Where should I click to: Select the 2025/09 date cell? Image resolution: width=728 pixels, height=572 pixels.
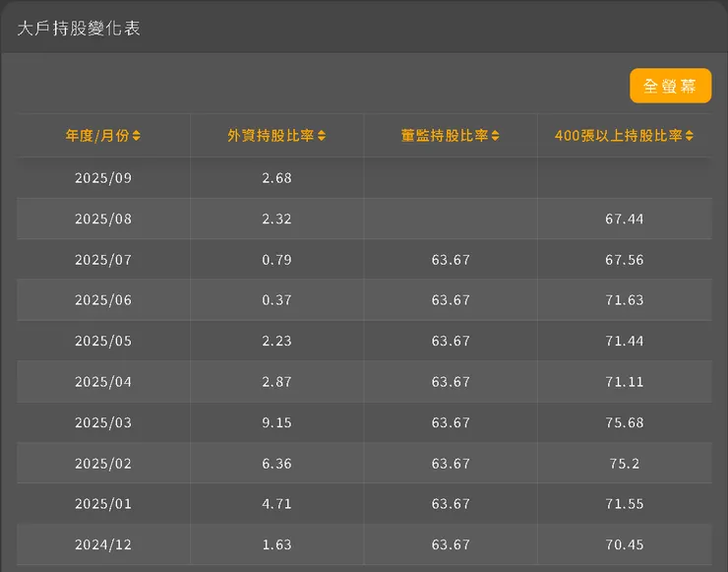point(103,178)
